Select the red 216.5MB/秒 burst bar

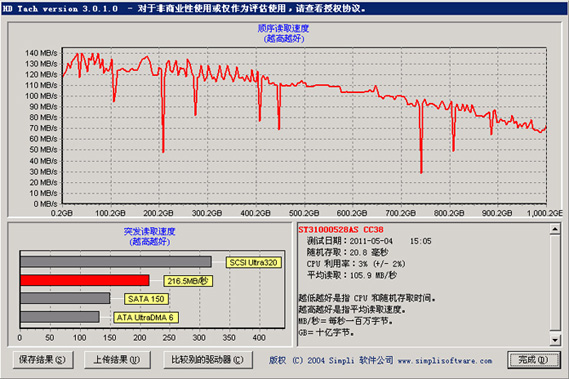click(85, 280)
